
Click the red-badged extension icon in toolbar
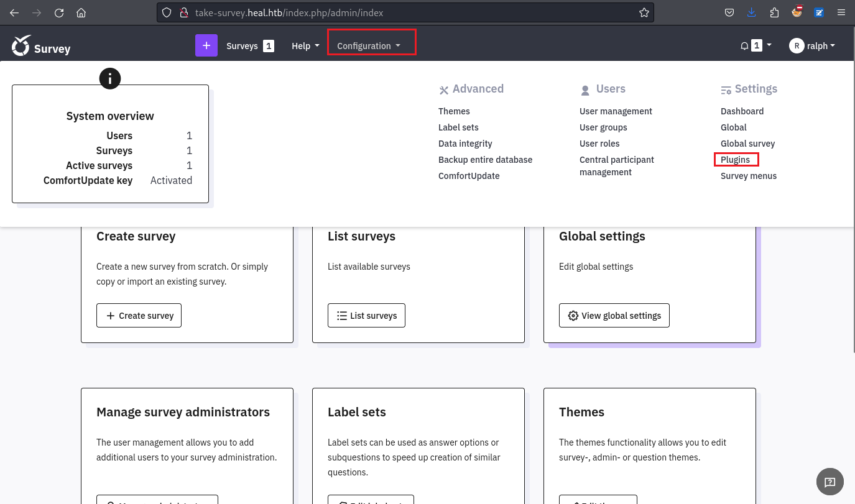pyautogui.click(x=797, y=12)
